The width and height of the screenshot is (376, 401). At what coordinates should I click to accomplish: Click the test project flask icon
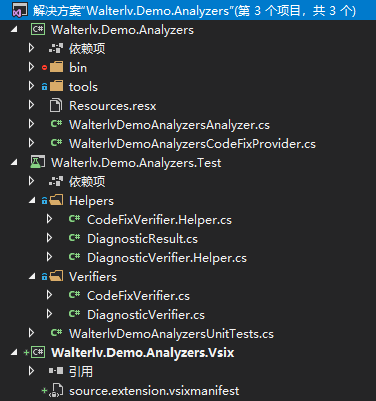[x=38, y=162]
